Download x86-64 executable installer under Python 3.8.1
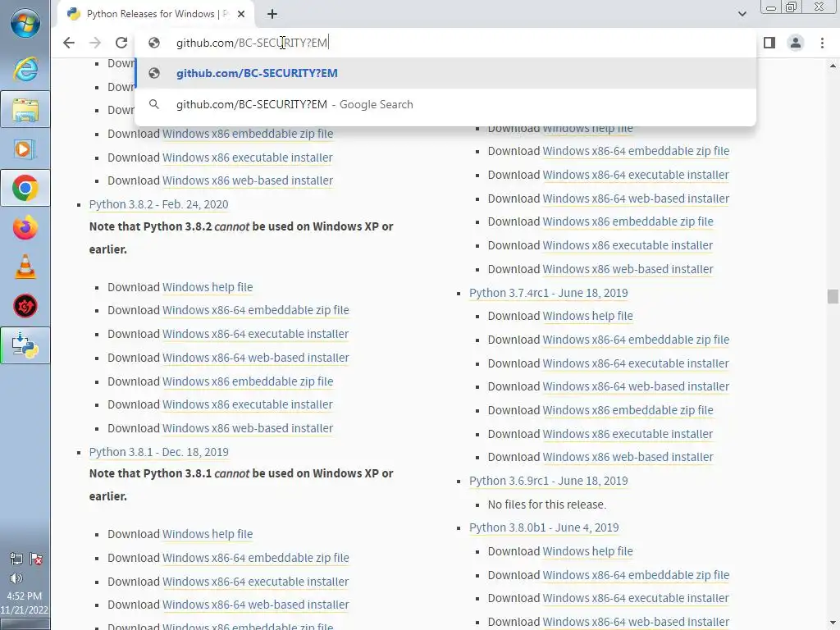The height and width of the screenshot is (630, 840). point(256,582)
